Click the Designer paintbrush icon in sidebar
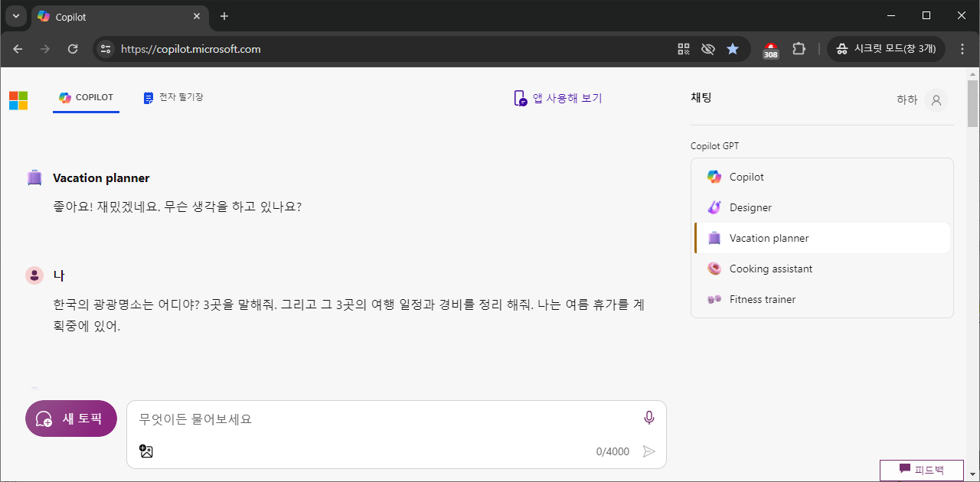The image size is (980, 482). click(x=714, y=207)
